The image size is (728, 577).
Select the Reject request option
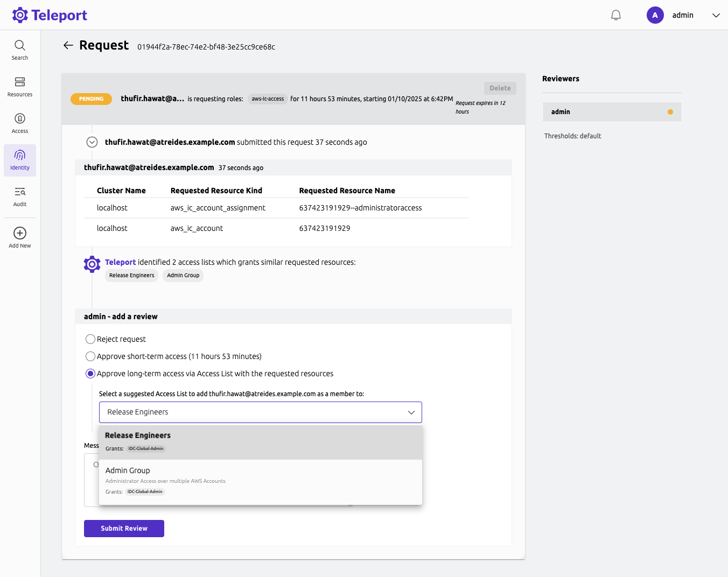coord(90,339)
